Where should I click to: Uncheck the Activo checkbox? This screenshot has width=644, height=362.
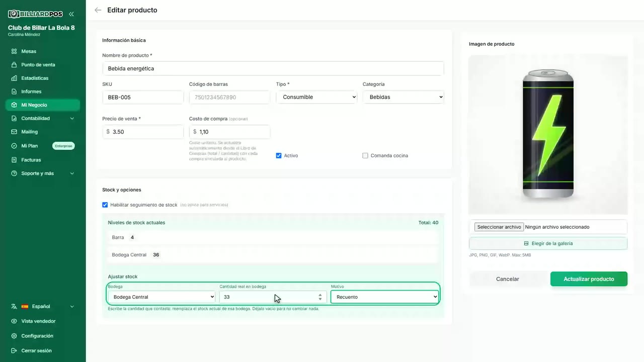[x=279, y=156]
